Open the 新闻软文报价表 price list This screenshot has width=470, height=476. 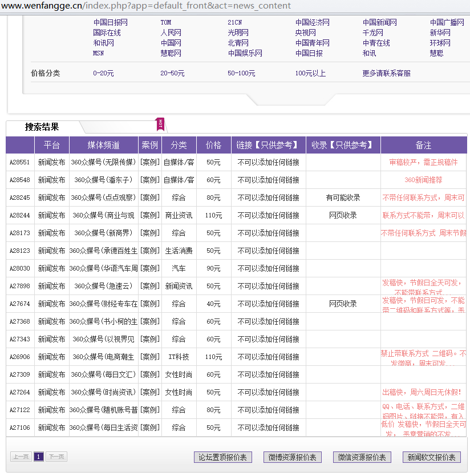tap(432, 457)
